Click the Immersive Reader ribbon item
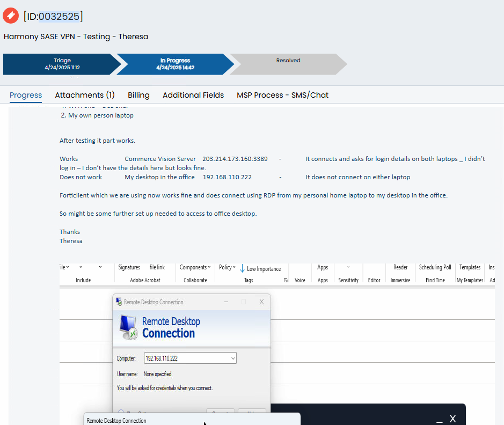 (400, 273)
